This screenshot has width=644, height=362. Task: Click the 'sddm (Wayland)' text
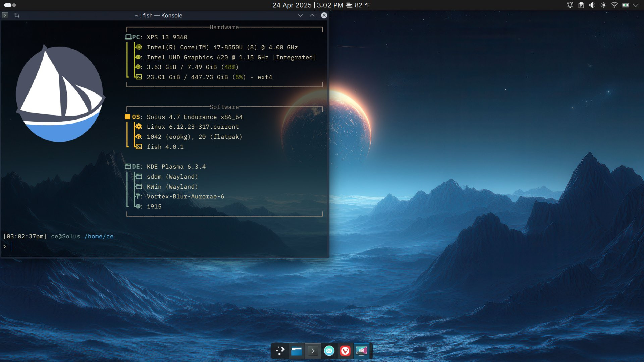[172, 177]
